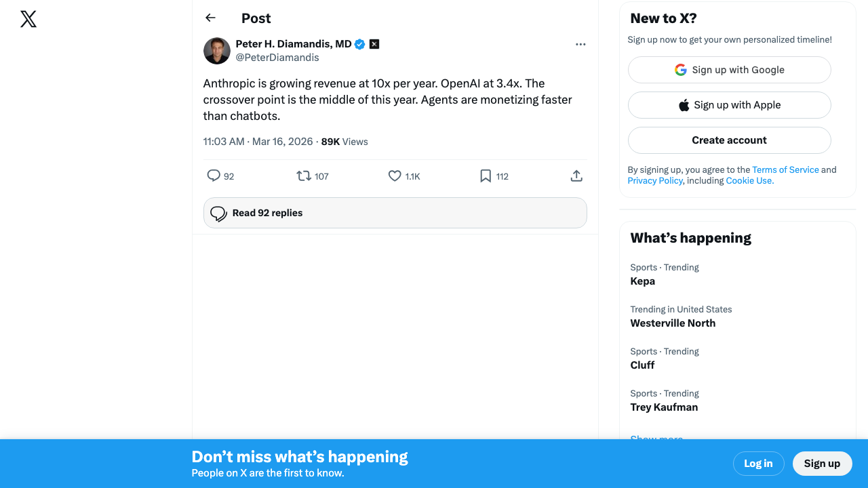
Task: Click the verified blue checkmark badge
Action: [x=359, y=44]
